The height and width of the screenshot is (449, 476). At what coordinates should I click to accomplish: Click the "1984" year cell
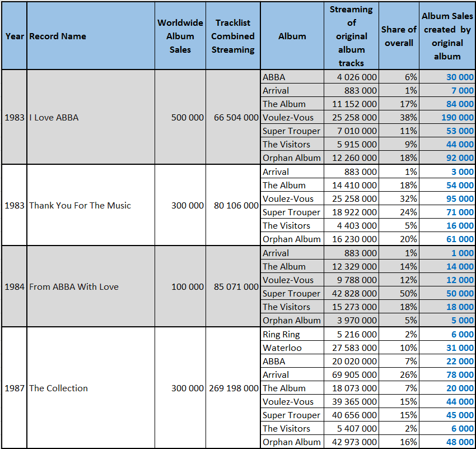click(14, 286)
